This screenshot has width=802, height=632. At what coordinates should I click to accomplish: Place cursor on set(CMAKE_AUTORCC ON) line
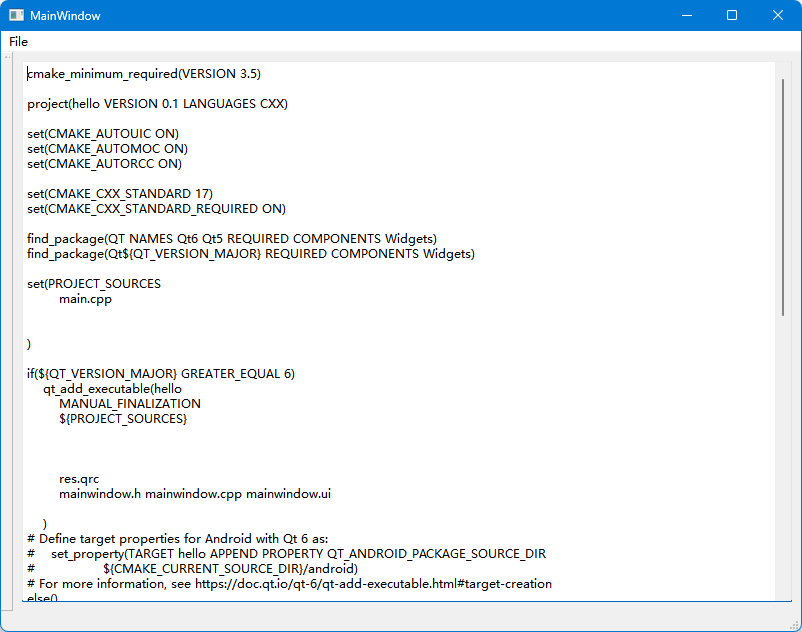(104, 164)
